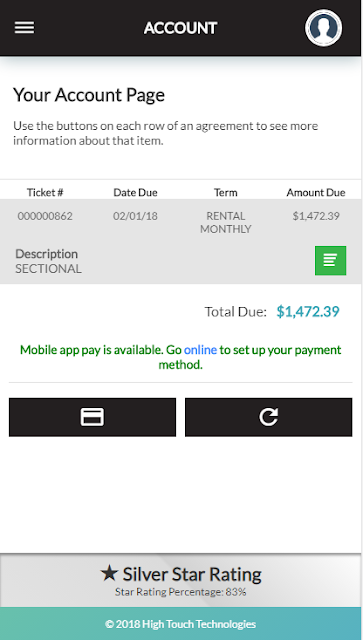Open the hamburger menu

pyautogui.click(x=24, y=28)
